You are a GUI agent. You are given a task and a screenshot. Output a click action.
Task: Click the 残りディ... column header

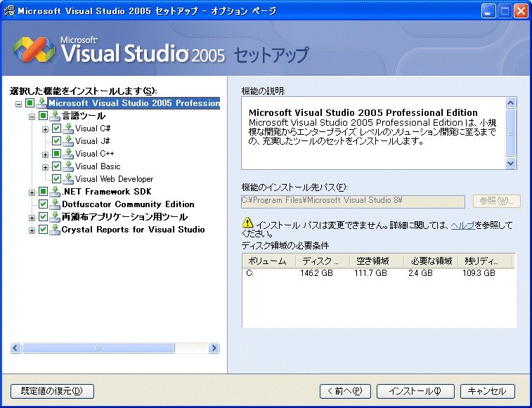(x=485, y=261)
